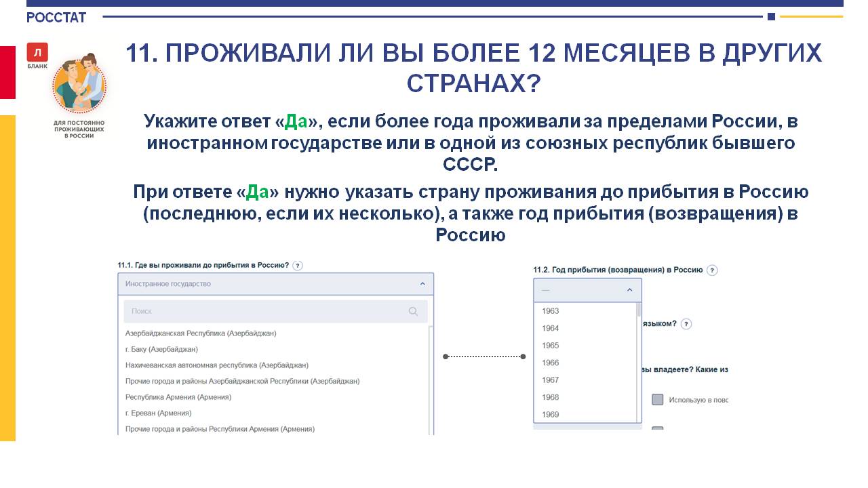The image size is (868, 488).
Task: Click the help icon after "языком?"
Action: [686, 324]
